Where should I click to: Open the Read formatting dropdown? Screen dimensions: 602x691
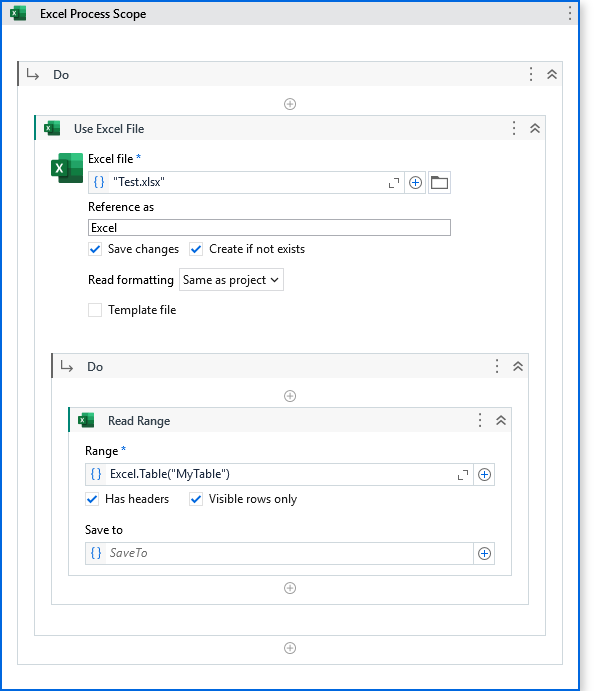click(x=232, y=280)
